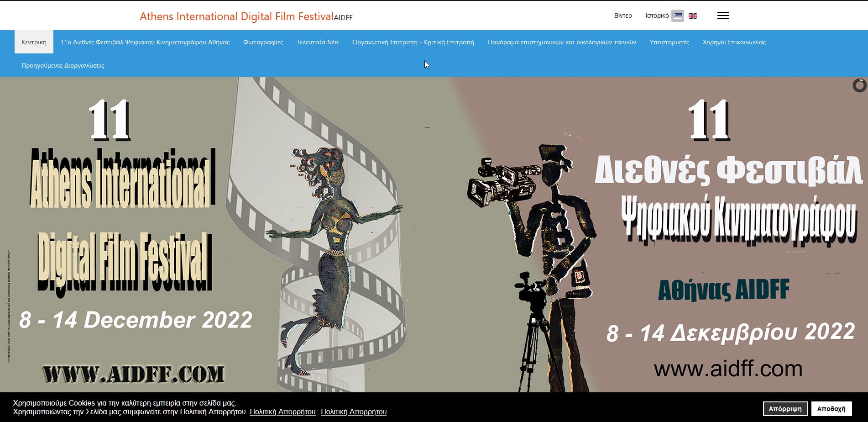Viewport: 868px width, 422px height.
Task: Open first Πολιτική Απορρήτου link
Action: coord(282,411)
